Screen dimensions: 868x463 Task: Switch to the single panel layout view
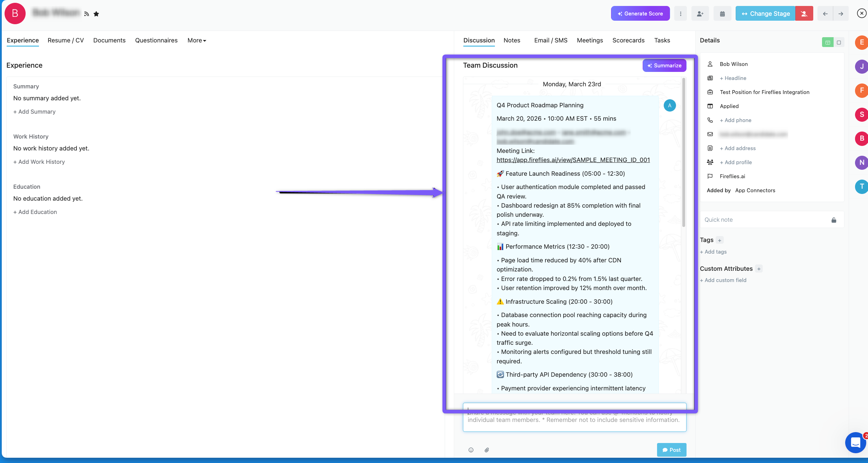[839, 42]
